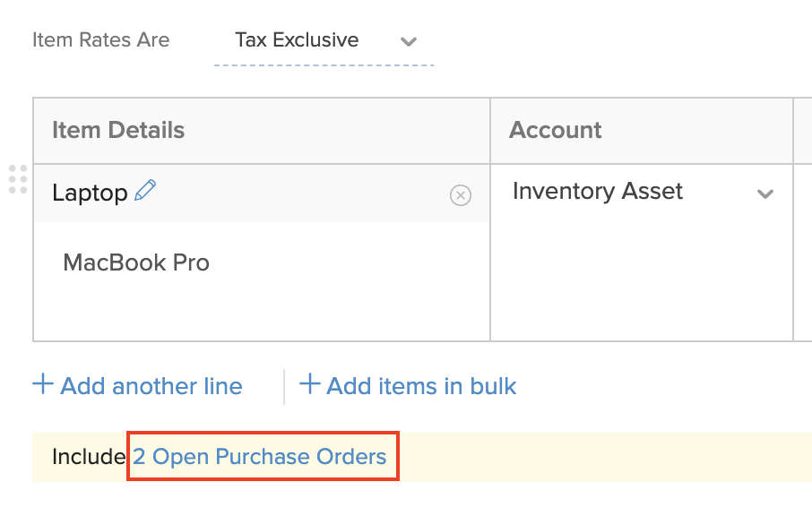Open the Inventory Asset account selector

627,191
